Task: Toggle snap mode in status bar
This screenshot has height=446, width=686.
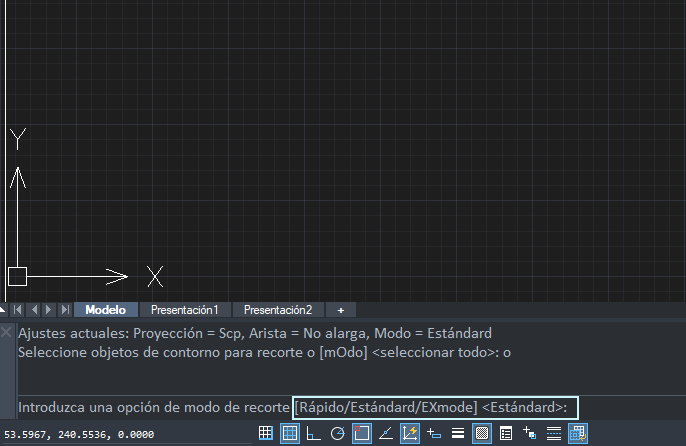Action: [289, 433]
